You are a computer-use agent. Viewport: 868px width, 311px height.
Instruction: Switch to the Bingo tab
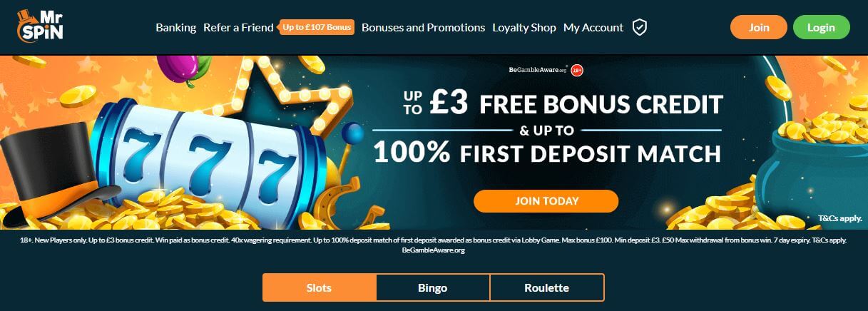pos(433,288)
